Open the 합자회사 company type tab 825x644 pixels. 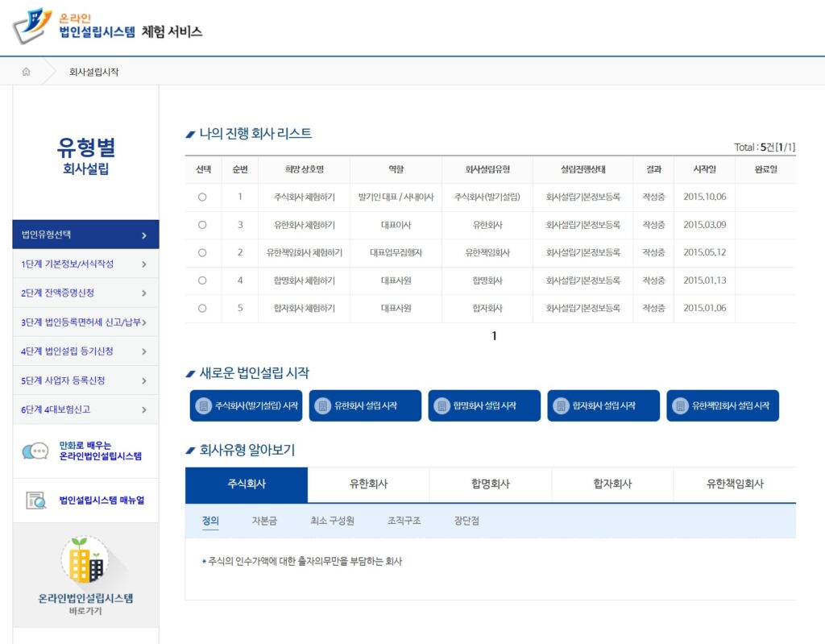[x=612, y=484]
